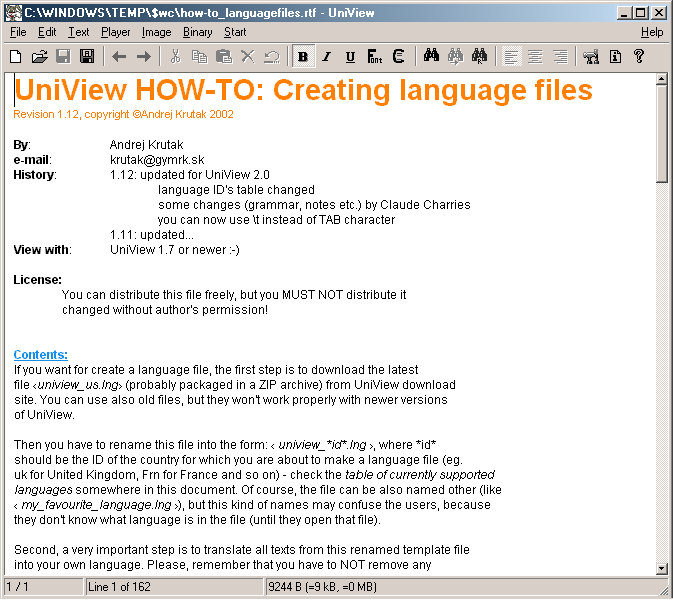The image size is (673, 600).
Task: Click the settings tool icon in toolbar
Action: click(591, 56)
